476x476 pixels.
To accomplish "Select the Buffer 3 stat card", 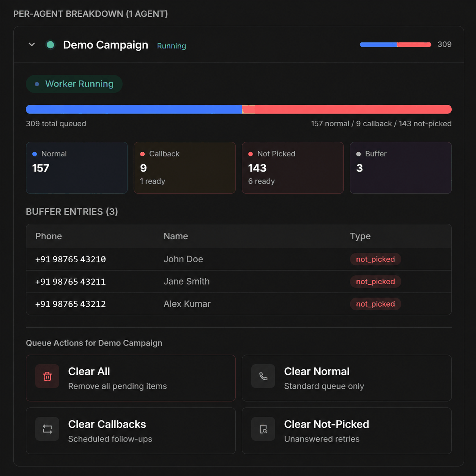I will tap(400, 168).
